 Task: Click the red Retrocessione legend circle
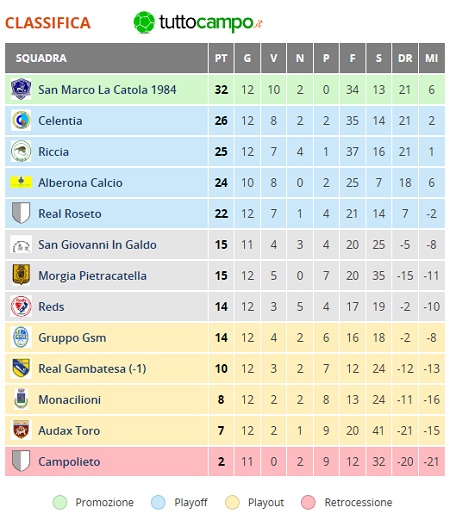click(308, 502)
